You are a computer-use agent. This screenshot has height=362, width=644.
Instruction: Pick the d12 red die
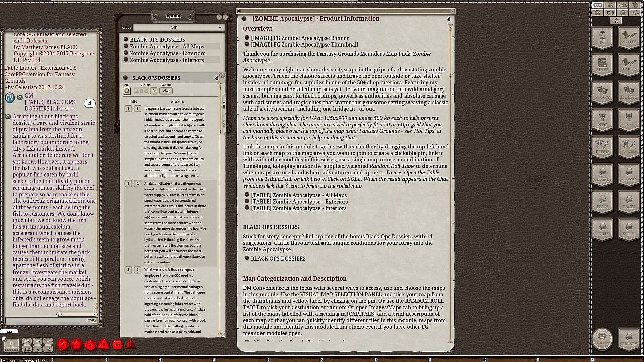pyautogui.click(x=76, y=345)
